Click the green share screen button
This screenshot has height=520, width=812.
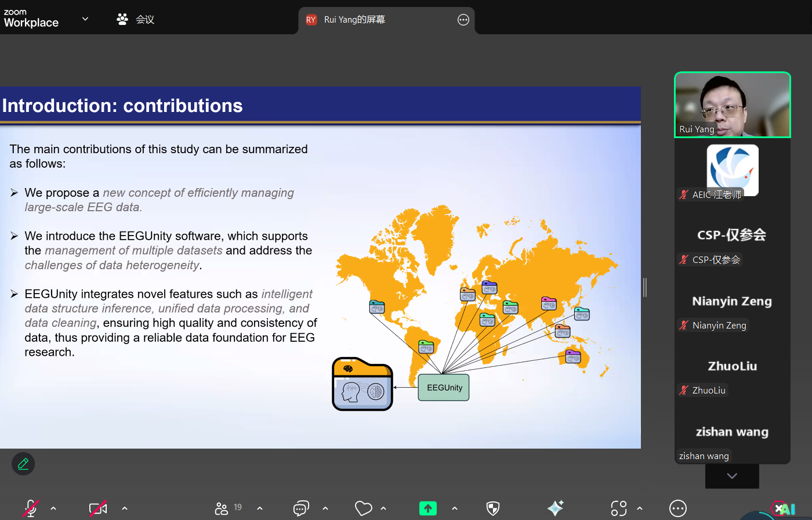428,508
